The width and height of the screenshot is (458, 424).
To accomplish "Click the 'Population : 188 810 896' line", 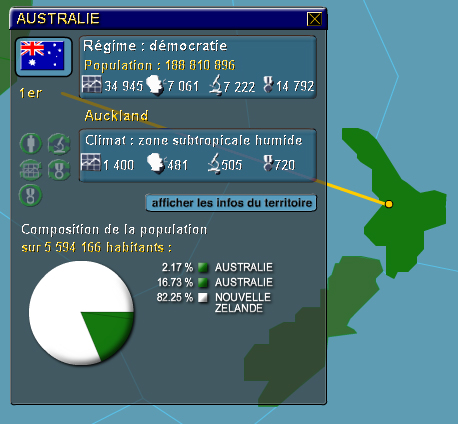I will tap(159, 65).
